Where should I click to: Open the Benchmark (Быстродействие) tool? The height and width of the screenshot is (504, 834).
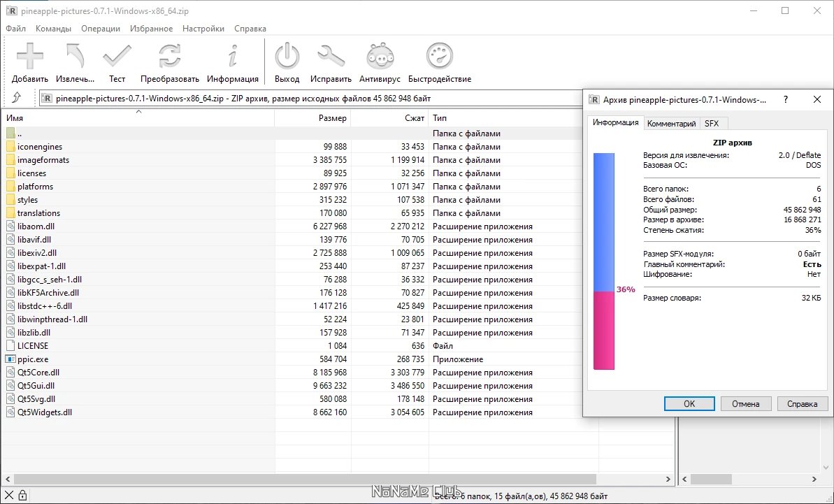coord(439,56)
